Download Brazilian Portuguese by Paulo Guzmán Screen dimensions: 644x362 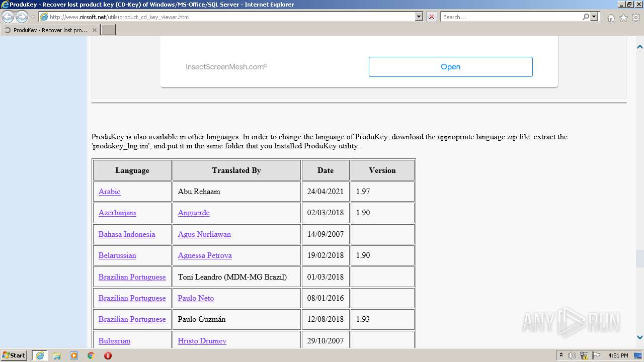click(132, 319)
